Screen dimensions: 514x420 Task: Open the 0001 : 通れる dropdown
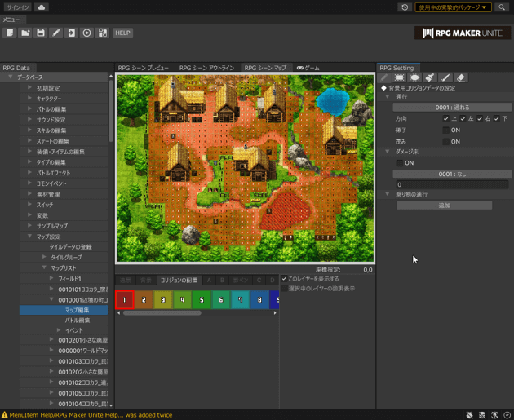point(452,107)
